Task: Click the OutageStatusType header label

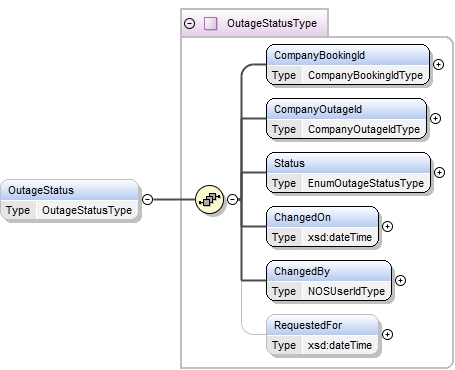Action: pos(272,23)
